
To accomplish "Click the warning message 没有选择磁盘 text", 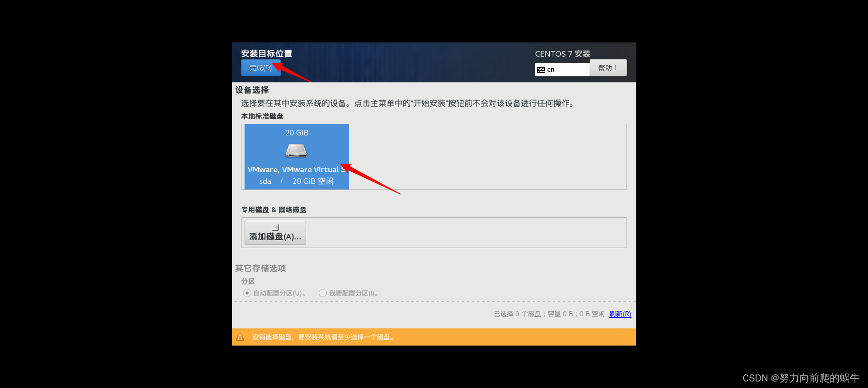I will pyautogui.click(x=323, y=337).
